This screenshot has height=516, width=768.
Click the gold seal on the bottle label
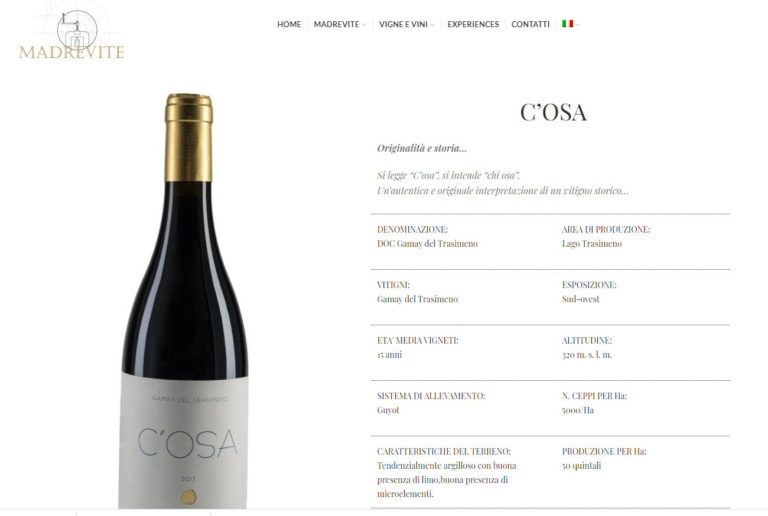click(x=189, y=496)
